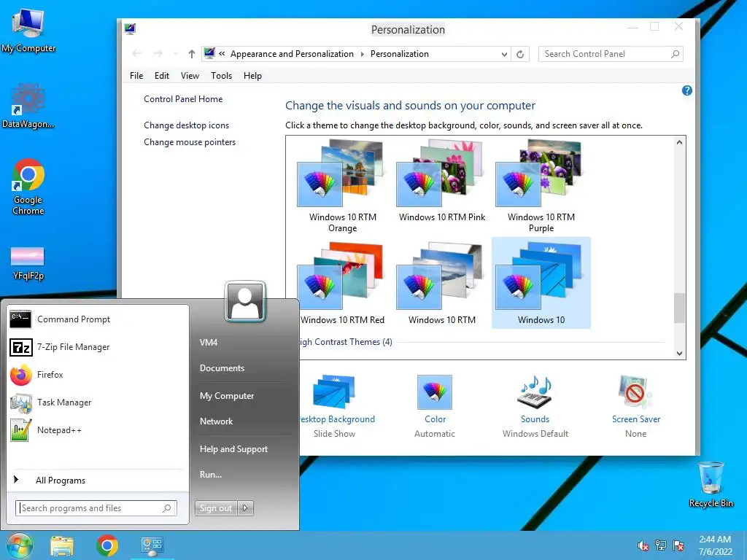The width and height of the screenshot is (747, 560).
Task: Open Documents from Start menu
Action: pos(222,368)
